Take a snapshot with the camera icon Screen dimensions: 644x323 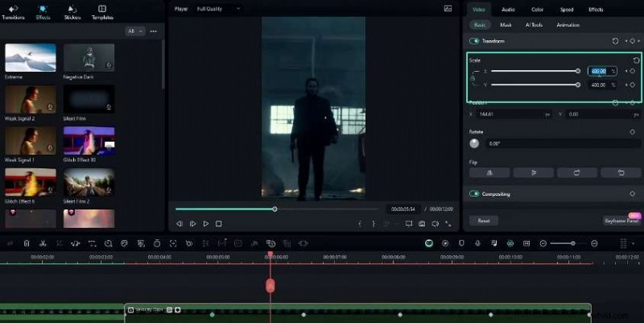[422, 224]
